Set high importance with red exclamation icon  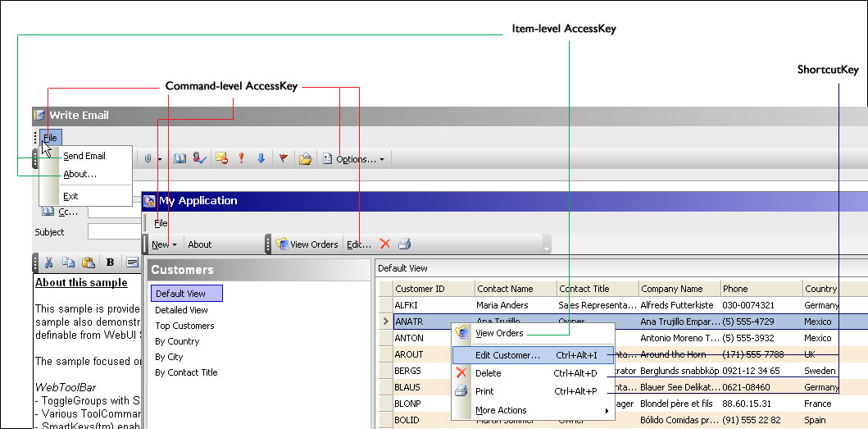(x=242, y=158)
